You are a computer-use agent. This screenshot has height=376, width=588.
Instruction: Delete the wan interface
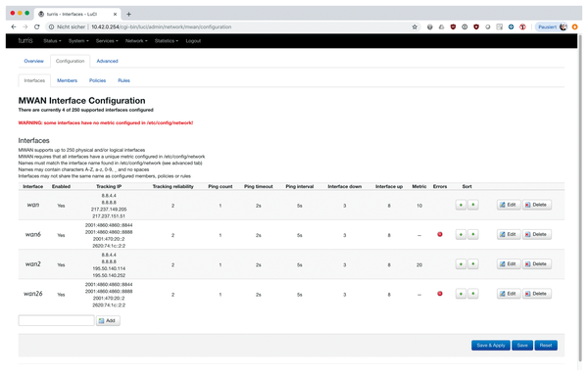pos(537,205)
